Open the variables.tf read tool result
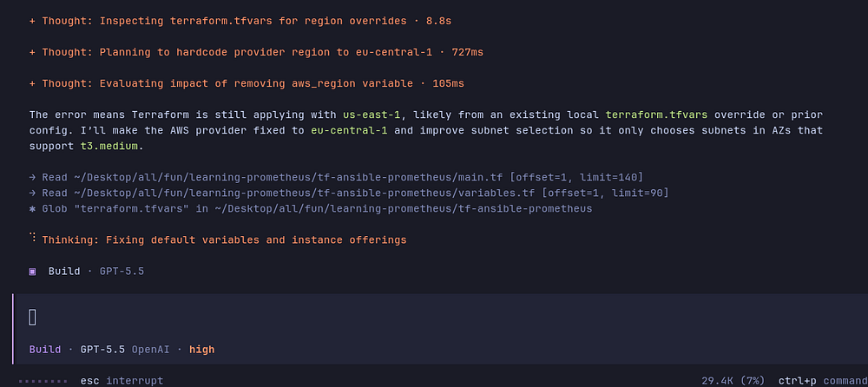868x387 pixels. (x=349, y=193)
